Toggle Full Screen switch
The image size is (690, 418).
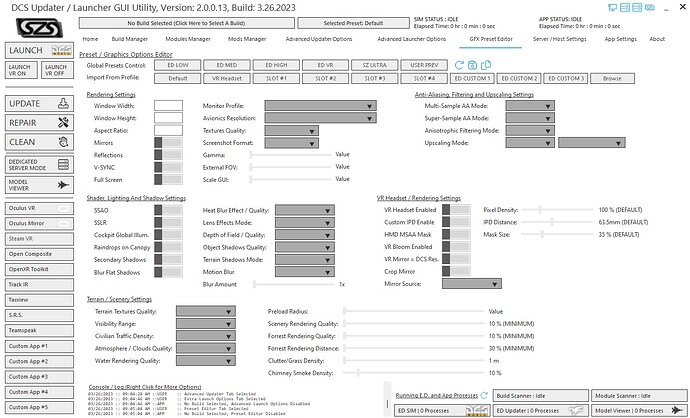pos(168,180)
